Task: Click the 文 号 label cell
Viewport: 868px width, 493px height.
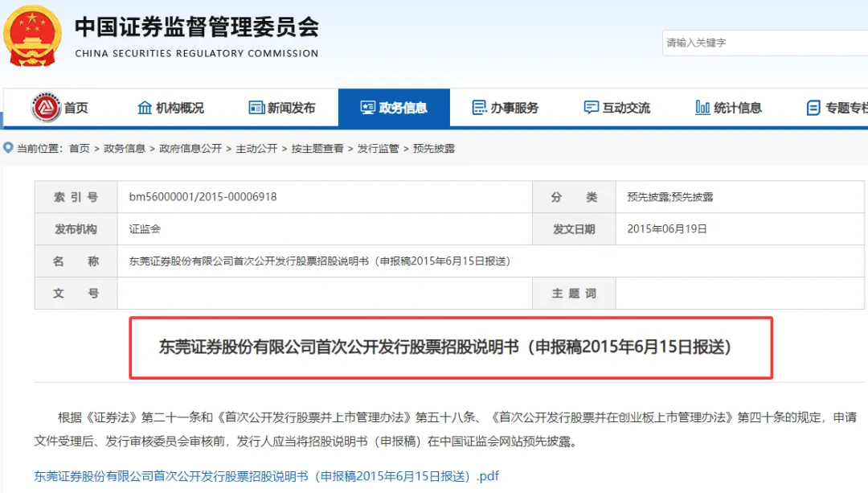Action: (76, 293)
